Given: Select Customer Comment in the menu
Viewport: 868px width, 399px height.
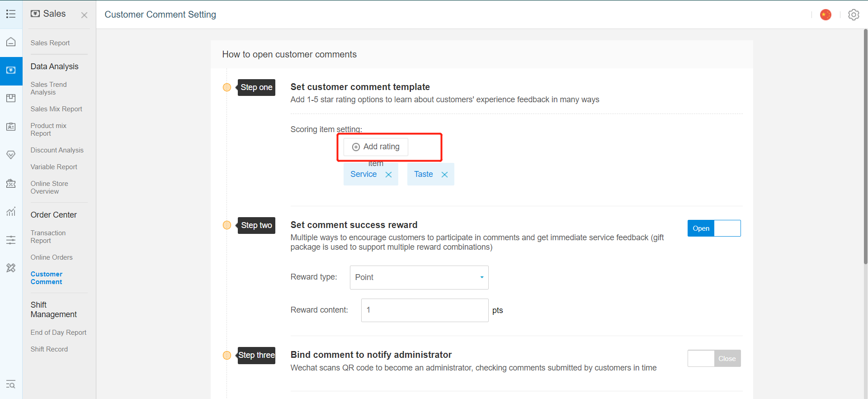Looking at the screenshot, I should tap(47, 278).
